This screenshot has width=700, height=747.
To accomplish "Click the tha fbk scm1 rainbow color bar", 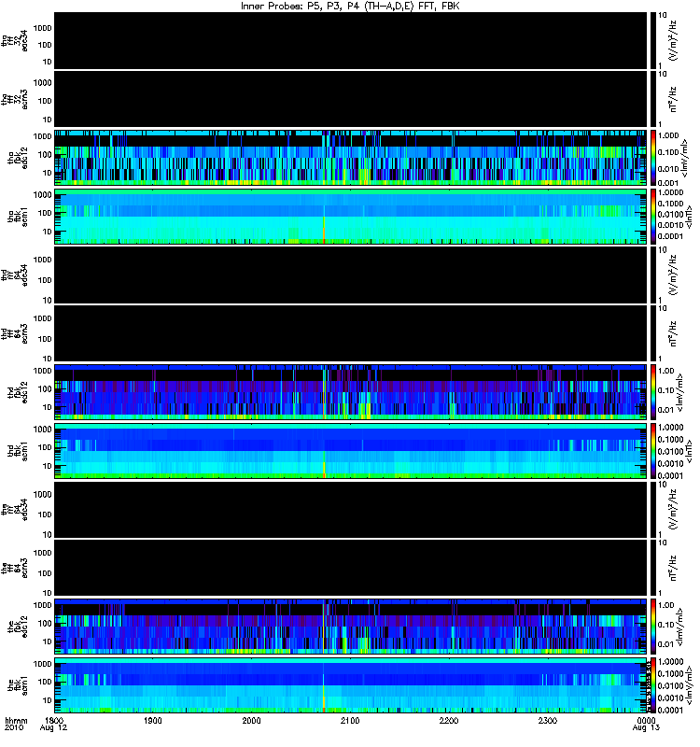I will [653, 217].
